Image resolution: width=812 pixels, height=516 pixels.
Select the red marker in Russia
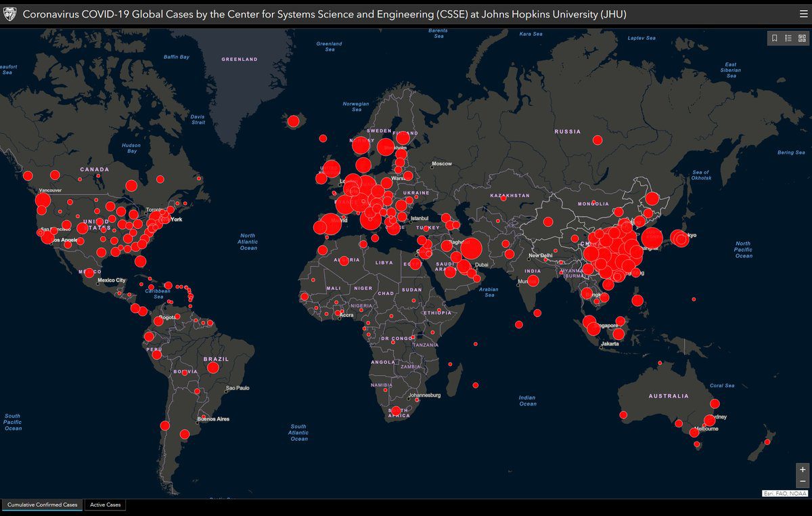[x=597, y=140]
